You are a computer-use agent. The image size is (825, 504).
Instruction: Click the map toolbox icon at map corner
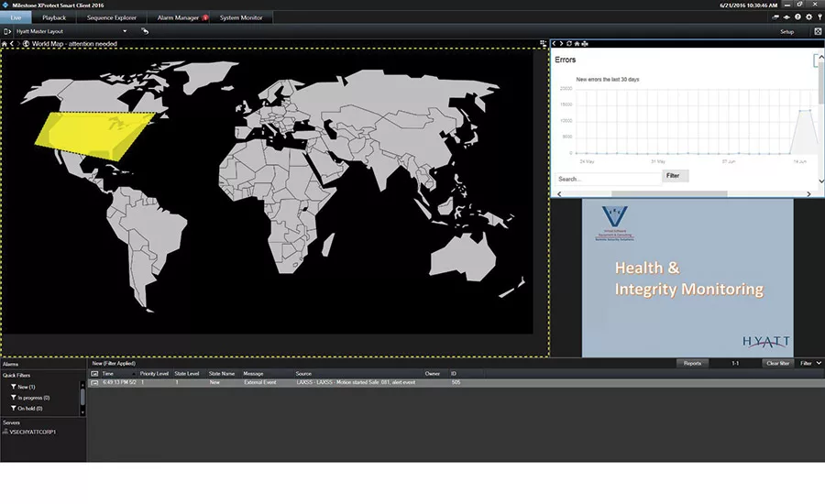pyautogui.click(x=543, y=44)
